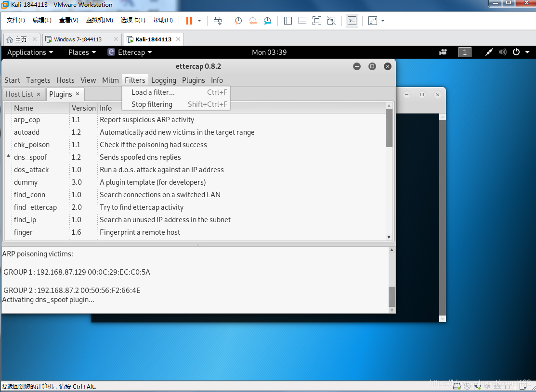The height and width of the screenshot is (392, 536).
Task: Open the dropdown arrow next to pause icon
Action: (199, 21)
